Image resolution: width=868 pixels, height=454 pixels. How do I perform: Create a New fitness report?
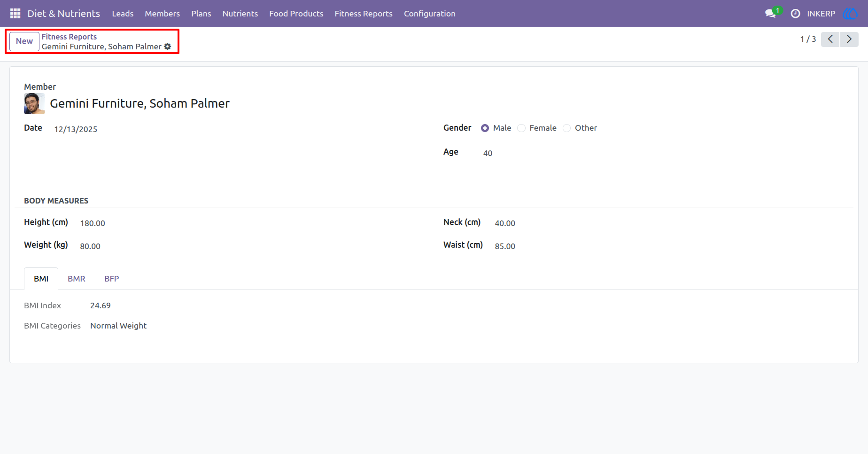pyautogui.click(x=24, y=41)
